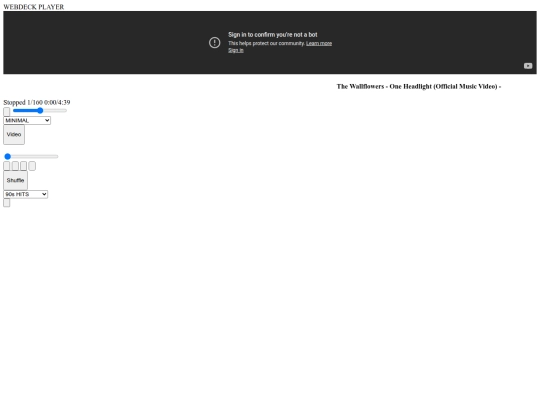Click the Sign in link in the player
The image size is (540, 405).
pyautogui.click(x=236, y=50)
